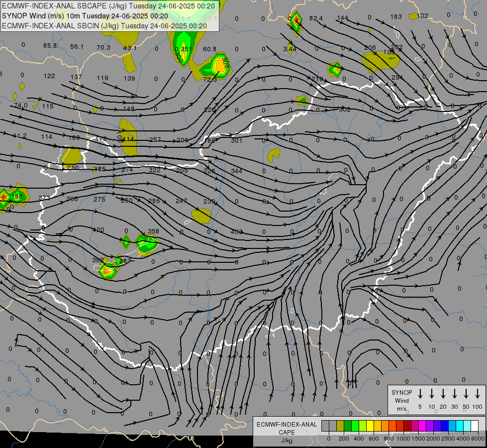487x448 pixels.
Task: Click the 274 CAPE value on map
Action: click(127, 170)
